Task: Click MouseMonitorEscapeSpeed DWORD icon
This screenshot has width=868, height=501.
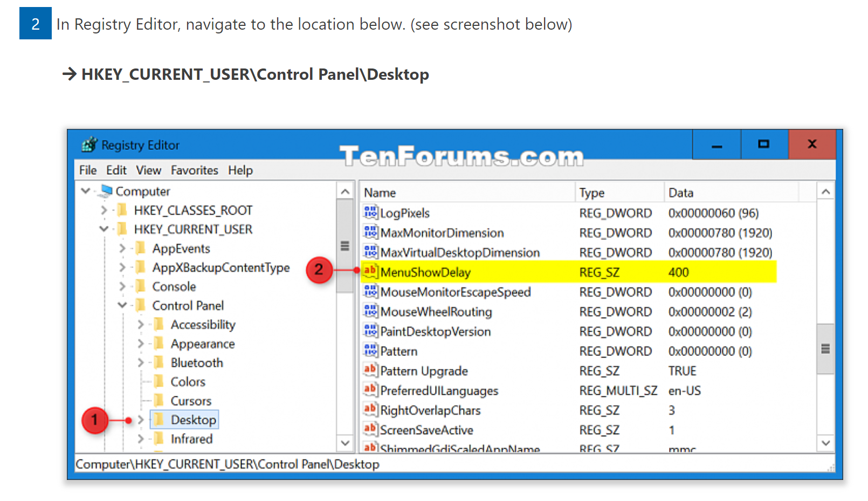Action: point(370,291)
